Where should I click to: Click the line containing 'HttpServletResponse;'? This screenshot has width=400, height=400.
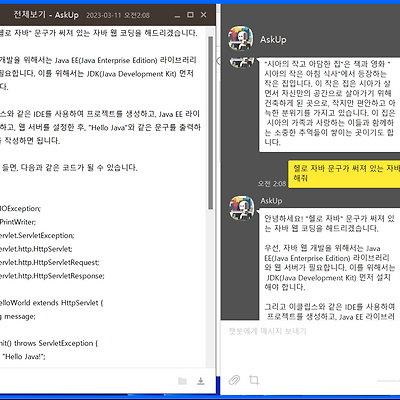pos(52,276)
